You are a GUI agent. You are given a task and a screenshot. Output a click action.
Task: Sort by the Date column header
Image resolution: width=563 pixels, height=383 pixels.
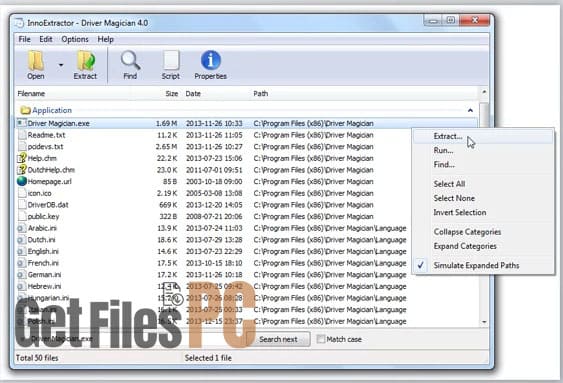[x=193, y=94]
